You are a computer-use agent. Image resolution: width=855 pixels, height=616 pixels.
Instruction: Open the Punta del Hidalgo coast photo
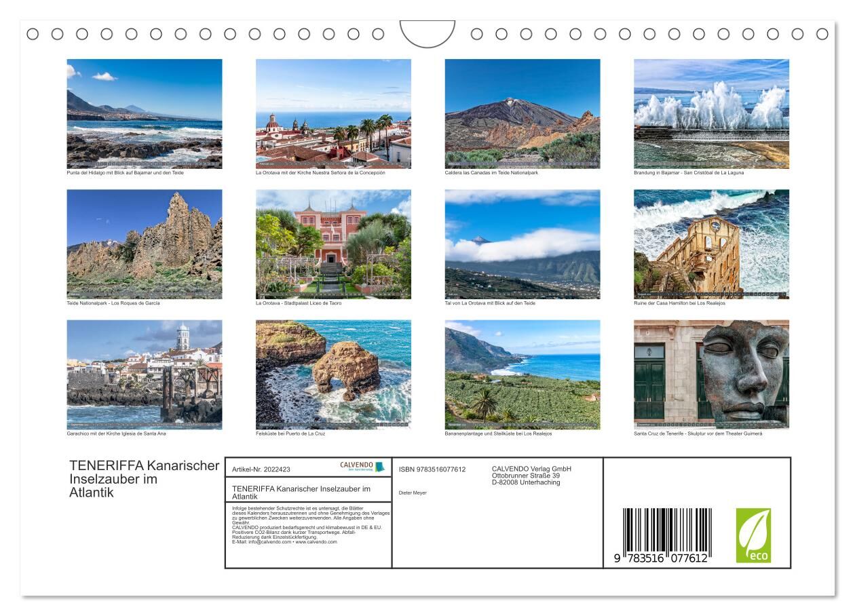144,113
